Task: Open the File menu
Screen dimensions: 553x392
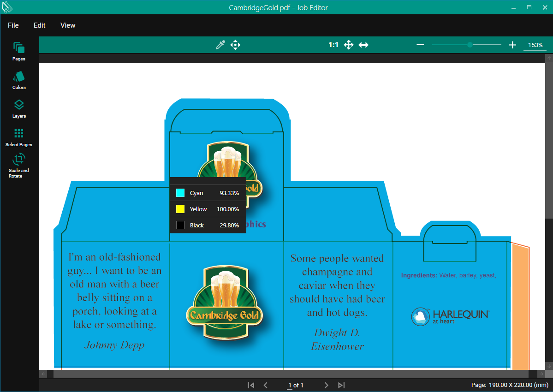Action: click(13, 25)
